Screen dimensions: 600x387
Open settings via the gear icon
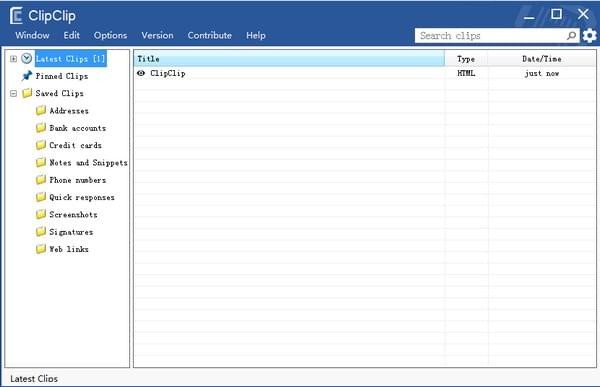pos(589,36)
